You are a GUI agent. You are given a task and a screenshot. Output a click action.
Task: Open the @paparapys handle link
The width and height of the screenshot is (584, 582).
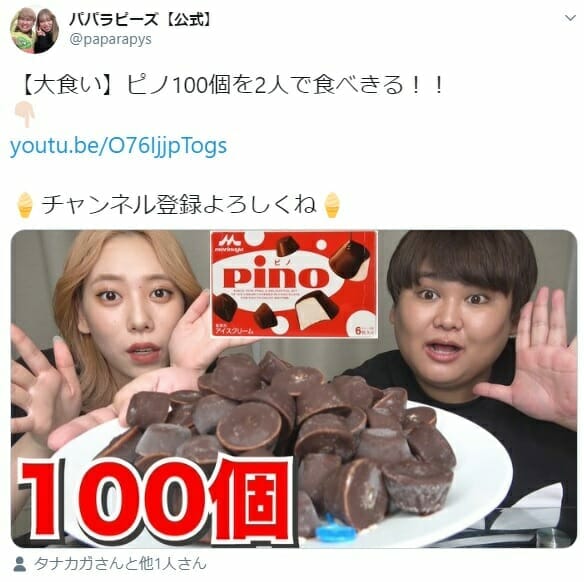coord(111,39)
